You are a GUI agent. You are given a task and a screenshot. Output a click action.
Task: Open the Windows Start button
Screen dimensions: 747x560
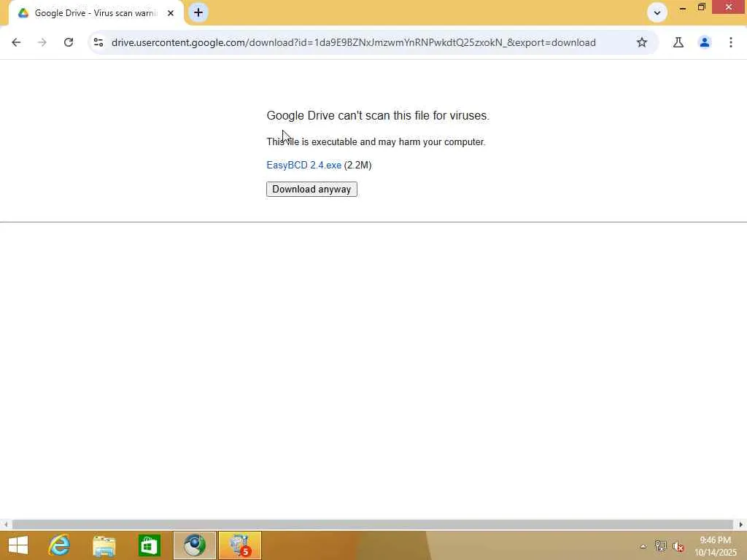pyautogui.click(x=18, y=545)
